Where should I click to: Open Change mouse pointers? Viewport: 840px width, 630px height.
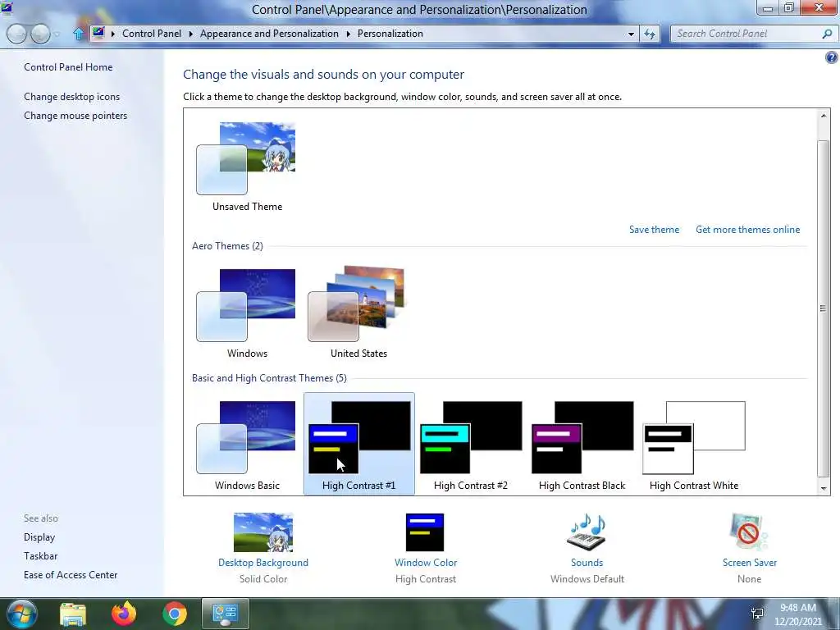coord(75,115)
